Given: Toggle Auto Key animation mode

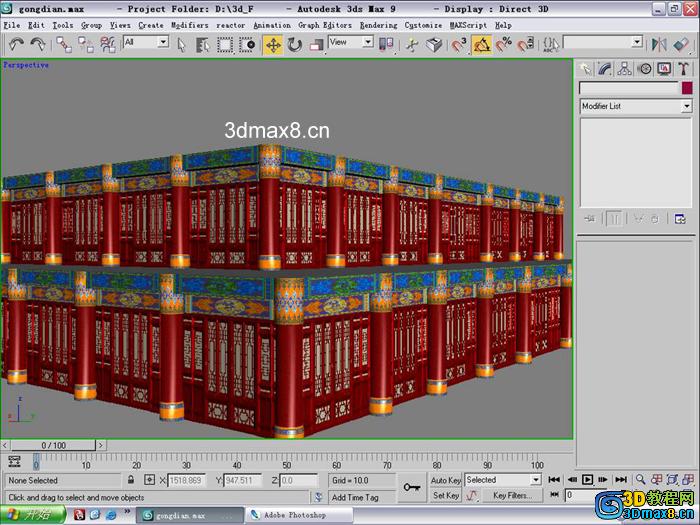Looking at the screenshot, I should pos(446,480).
